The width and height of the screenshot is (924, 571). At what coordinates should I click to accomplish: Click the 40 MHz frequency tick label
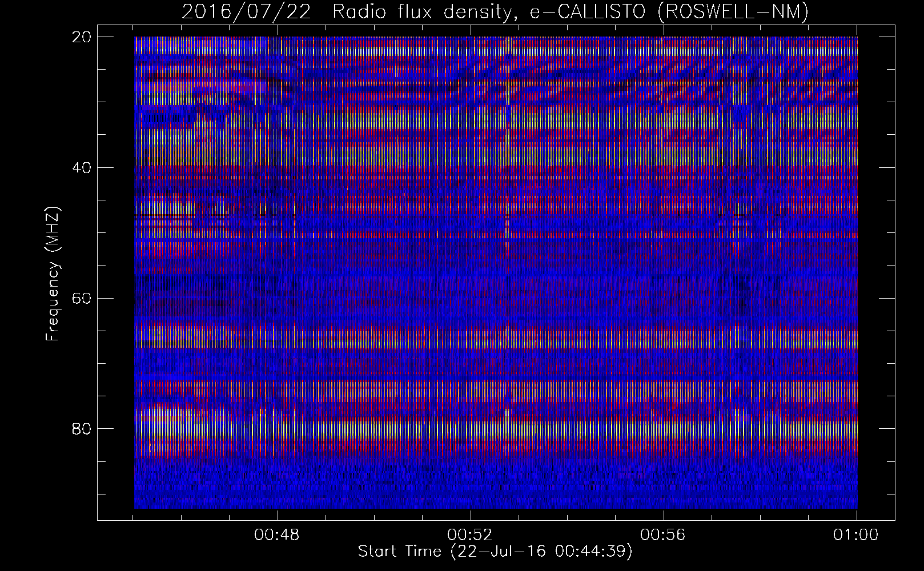(x=81, y=168)
